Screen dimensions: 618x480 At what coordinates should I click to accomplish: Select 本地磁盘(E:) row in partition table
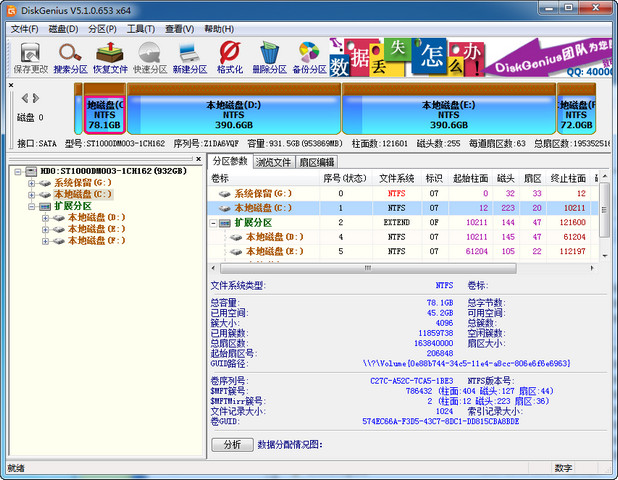click(269, 252)
